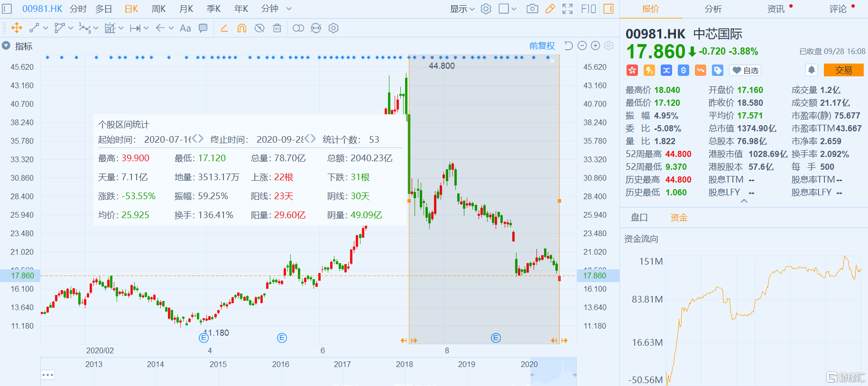The height and width of the screenshot is (386, 868).
Task: Expand the arrow tool dropdown arrow
Action: point(171,28)
